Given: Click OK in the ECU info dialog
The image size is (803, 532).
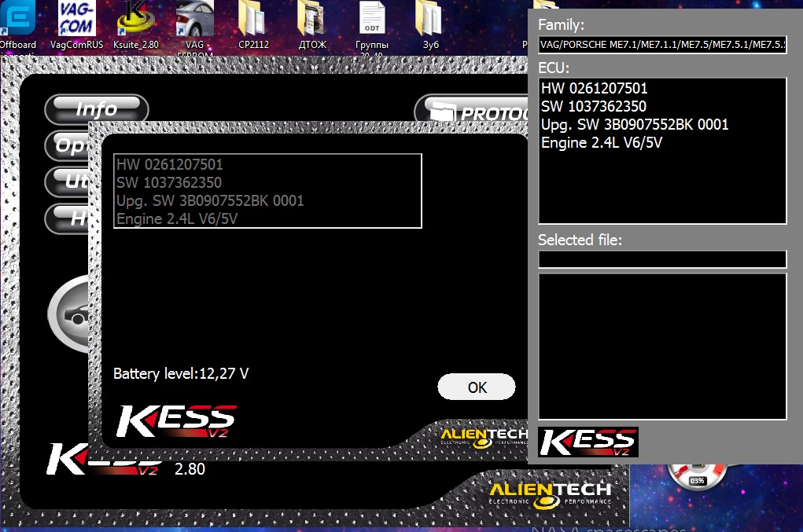Looking at the screenshot, I should tap(477, 387).
